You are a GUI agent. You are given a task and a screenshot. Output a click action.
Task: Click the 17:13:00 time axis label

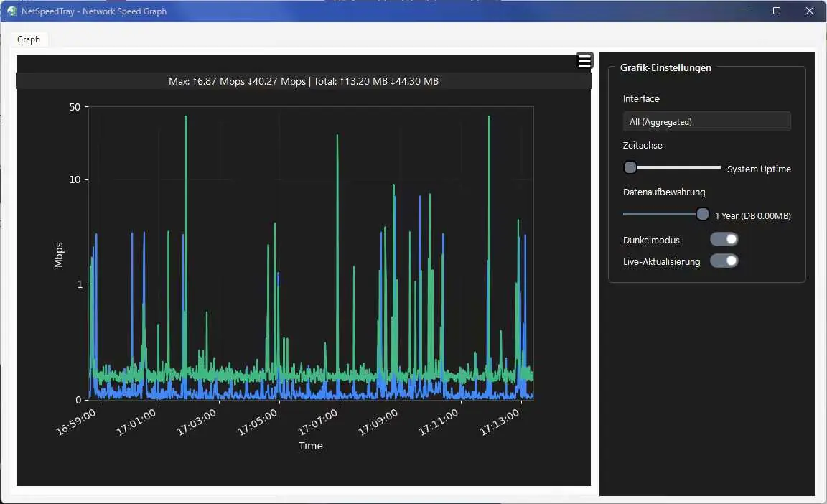coord(500,422)
